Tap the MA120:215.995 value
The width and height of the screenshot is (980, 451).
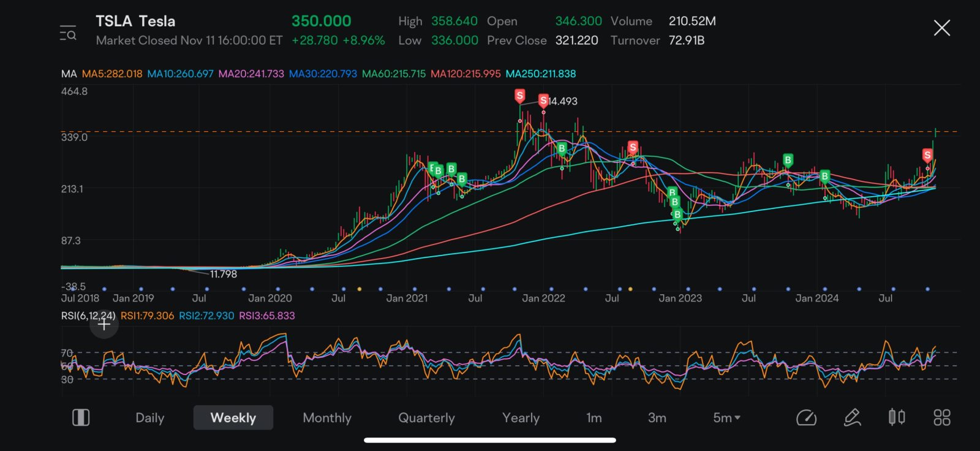(466, 74)
